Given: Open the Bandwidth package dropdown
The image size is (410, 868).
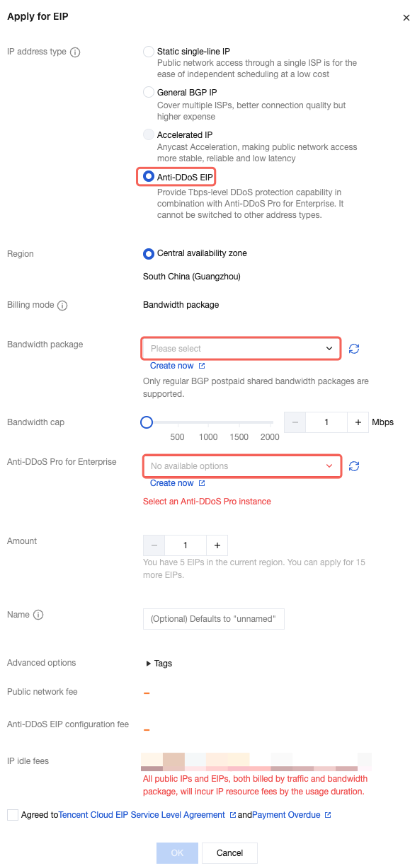Looking at the screenshot, I should pyautogui.click(x=242, y=349).
